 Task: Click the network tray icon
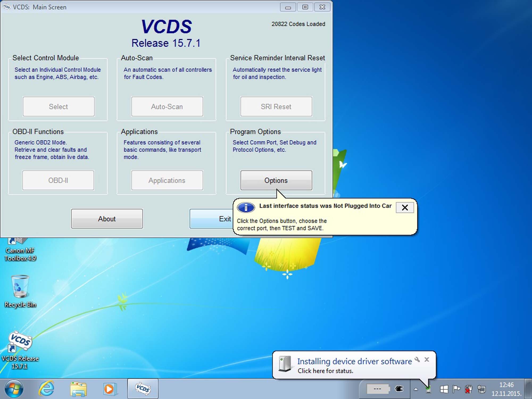click(x=481, y=389)
